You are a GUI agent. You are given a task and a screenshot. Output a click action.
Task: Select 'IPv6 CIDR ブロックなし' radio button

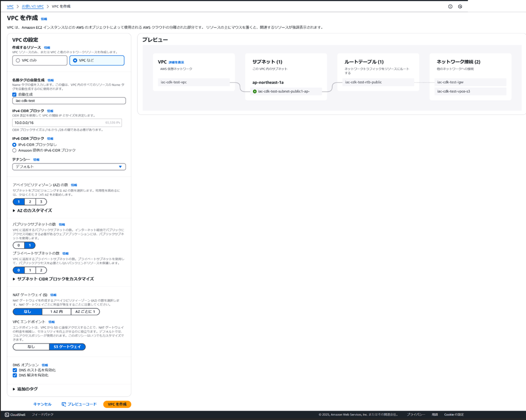(15, 144)
